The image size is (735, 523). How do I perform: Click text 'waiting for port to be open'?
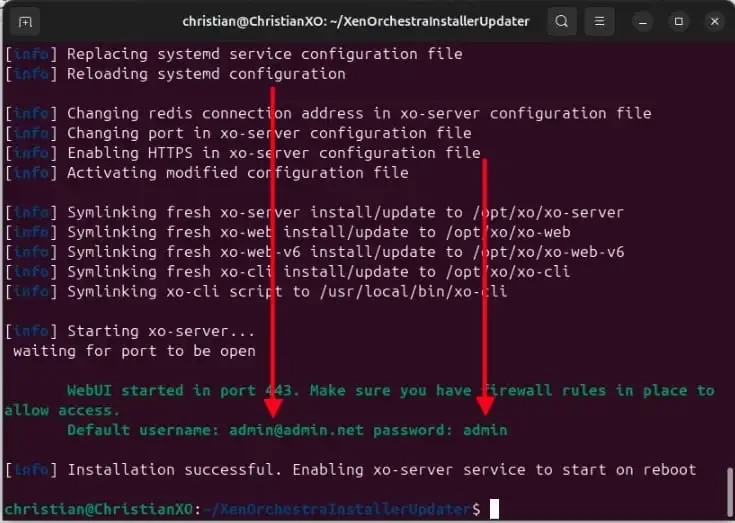click(x=134, y=351)
